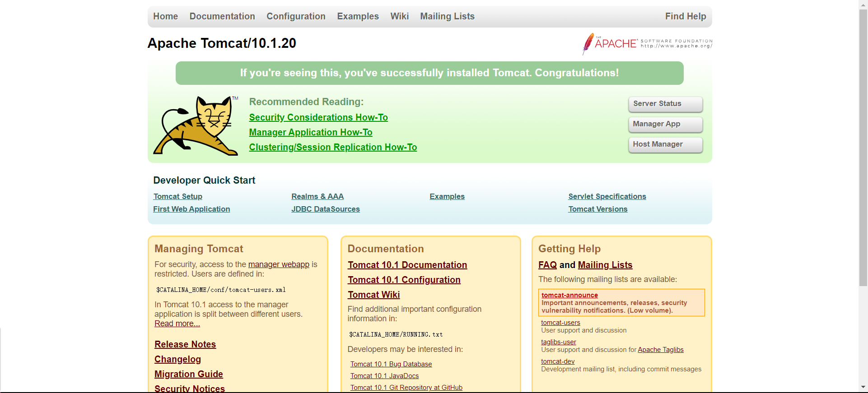This screenshot has height=393, width=868.
Task: Click the Apache Software Foundation feather logo
Action: [647, 44]
